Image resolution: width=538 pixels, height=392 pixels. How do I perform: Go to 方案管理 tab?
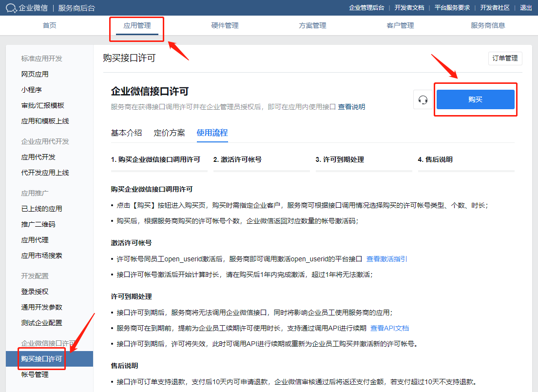coord(312,25)
